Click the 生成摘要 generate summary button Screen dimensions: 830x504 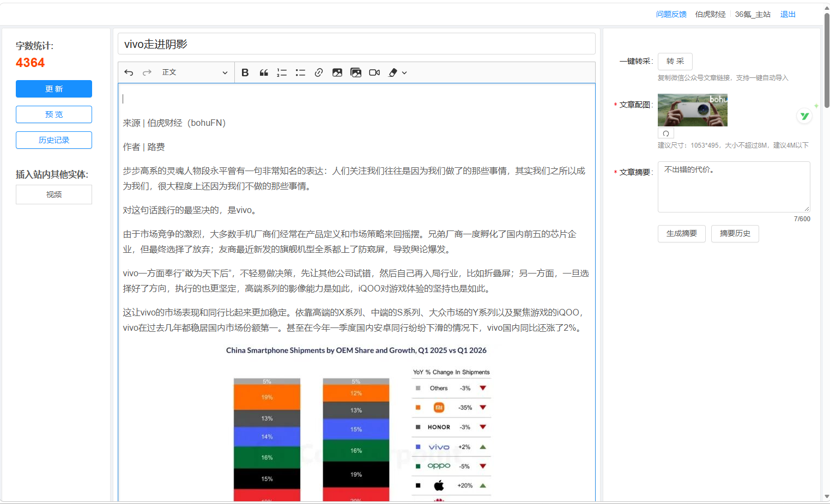682,234
